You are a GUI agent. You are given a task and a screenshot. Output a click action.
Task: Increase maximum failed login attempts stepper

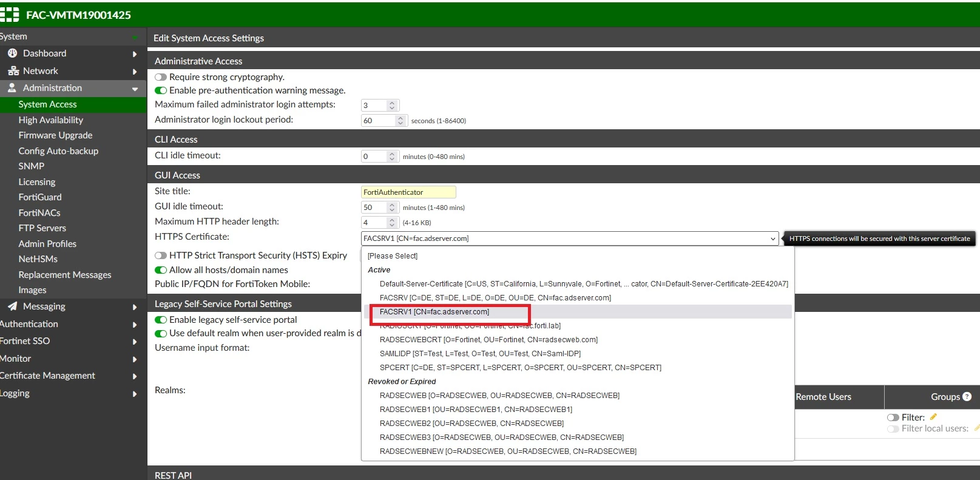point(392,103)
